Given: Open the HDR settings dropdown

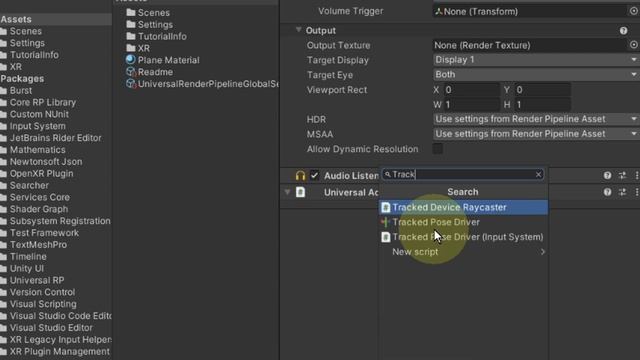Looking at the screenshot, I should point(536,119).
